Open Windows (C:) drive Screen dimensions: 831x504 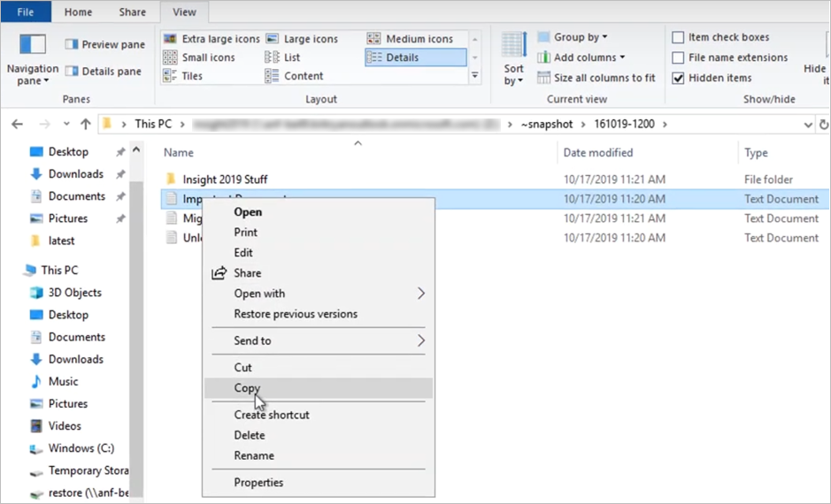[x=81, y=448]
